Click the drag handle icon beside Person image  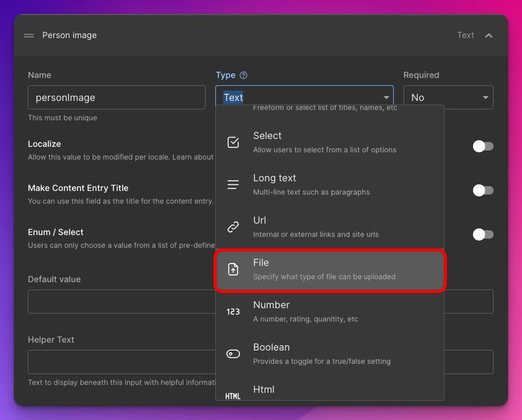[29, 35]
